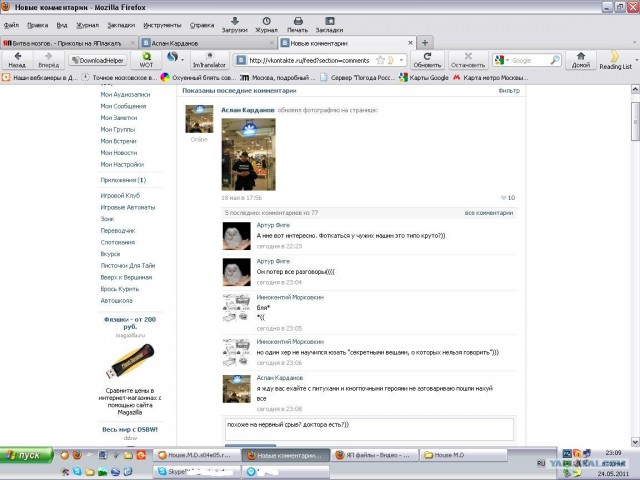Open the posted photo thumbnail
This screenshot has height=480, width=640.
pyautogui.click(x=248, y=154)
